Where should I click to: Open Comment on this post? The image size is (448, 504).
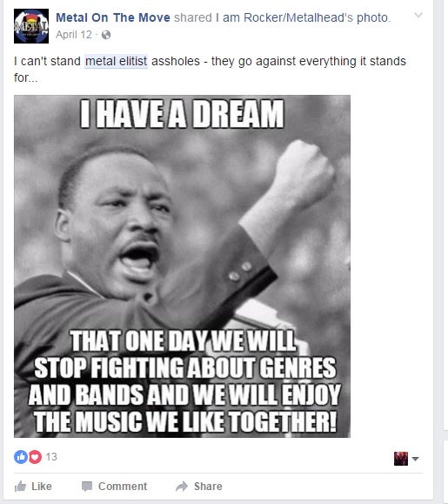point(123,486)
